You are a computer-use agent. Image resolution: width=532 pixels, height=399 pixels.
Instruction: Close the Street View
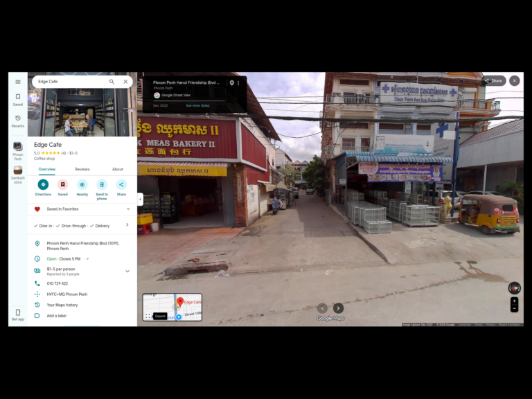(515, 81)
